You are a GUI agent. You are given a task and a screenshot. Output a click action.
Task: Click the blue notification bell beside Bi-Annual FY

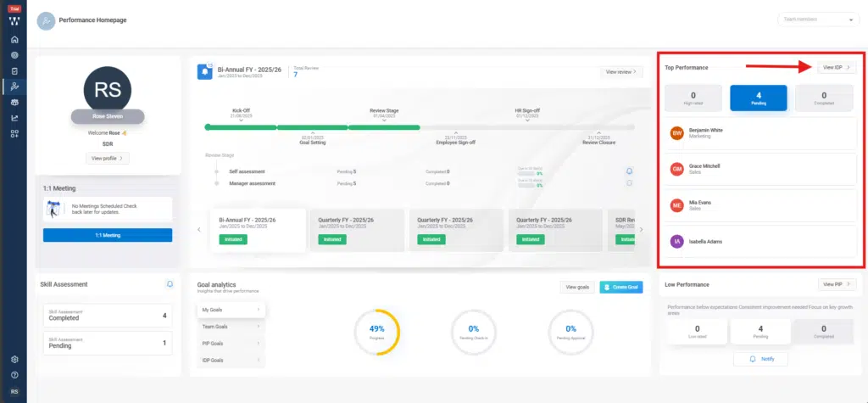(204, 72)
